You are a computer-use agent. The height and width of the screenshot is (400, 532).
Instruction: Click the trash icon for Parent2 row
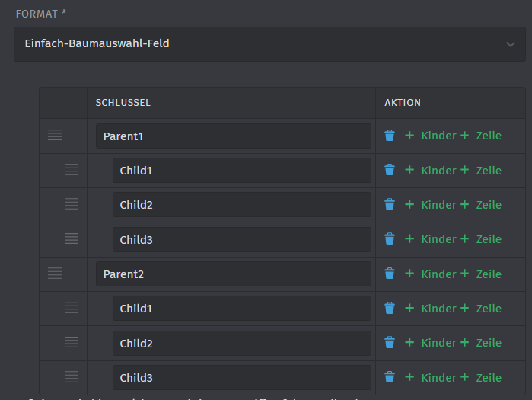tap(390, 274)
